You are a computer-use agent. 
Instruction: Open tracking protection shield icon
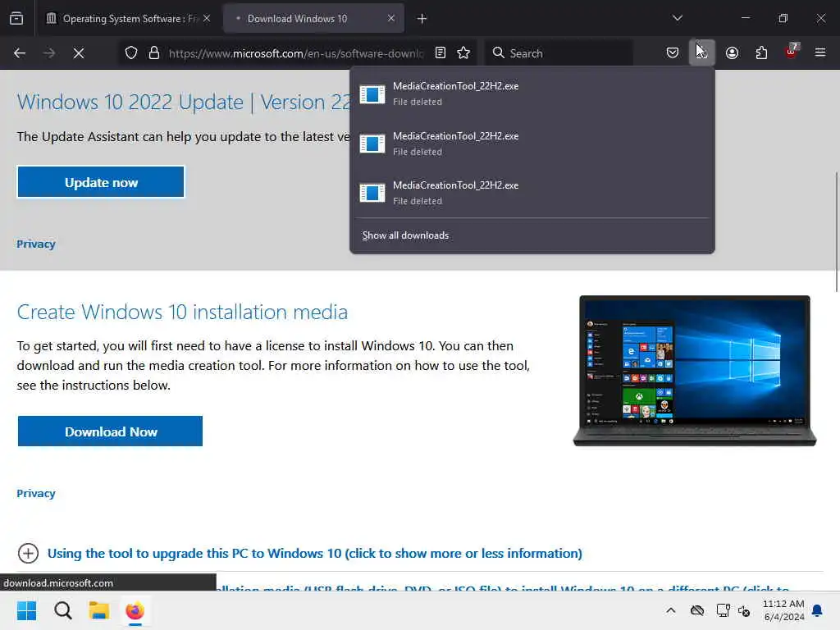tap(131, 53)
